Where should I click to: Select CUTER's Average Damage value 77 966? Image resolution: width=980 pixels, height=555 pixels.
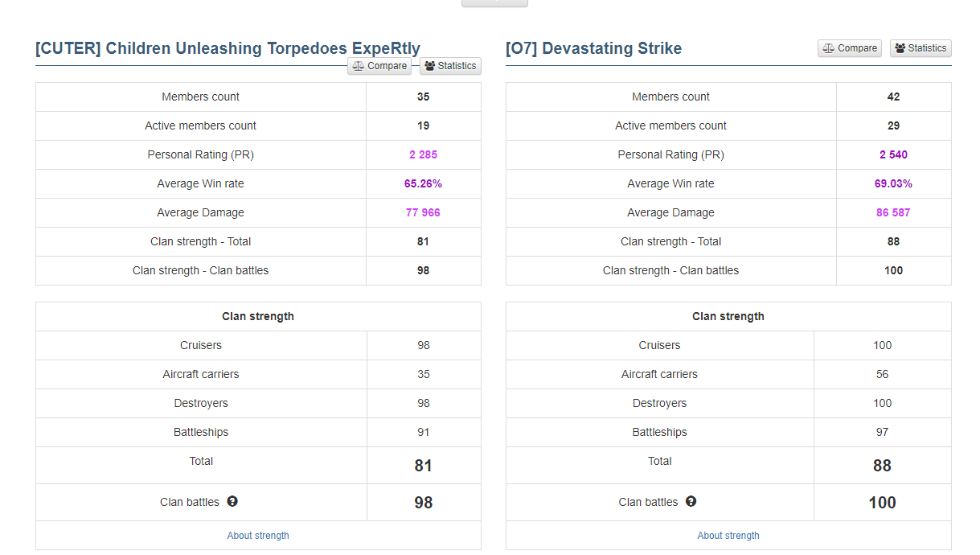point(423,212)
